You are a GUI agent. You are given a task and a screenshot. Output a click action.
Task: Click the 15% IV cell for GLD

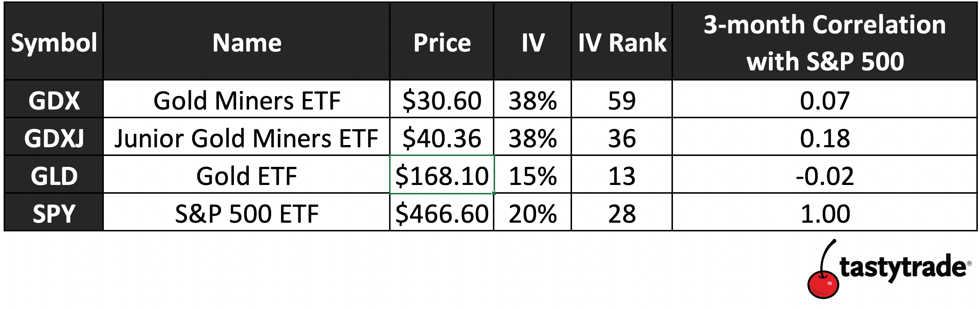tap(532, 174)
